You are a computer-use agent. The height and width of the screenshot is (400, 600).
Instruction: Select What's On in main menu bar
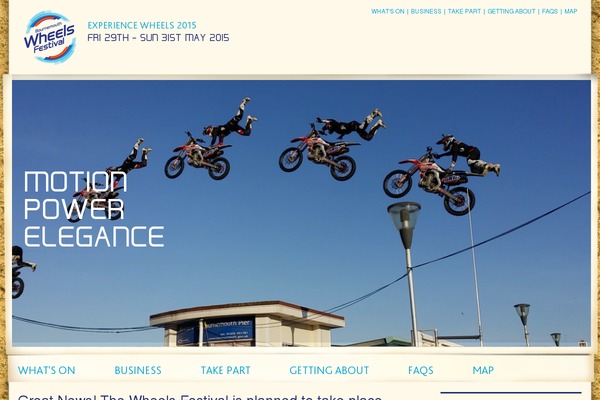pos(46,370)
